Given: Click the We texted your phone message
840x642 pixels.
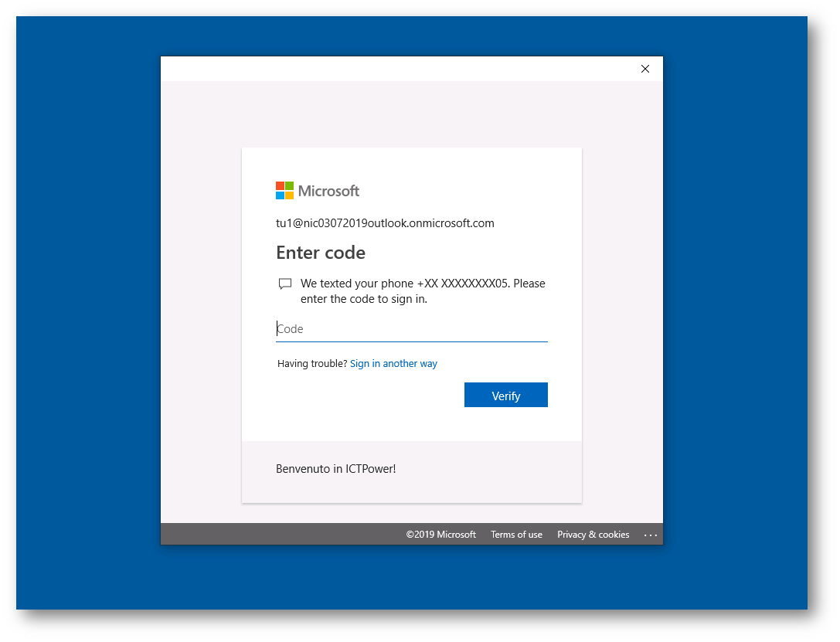Looking at the screenshot, I should (x=423, y=290).
